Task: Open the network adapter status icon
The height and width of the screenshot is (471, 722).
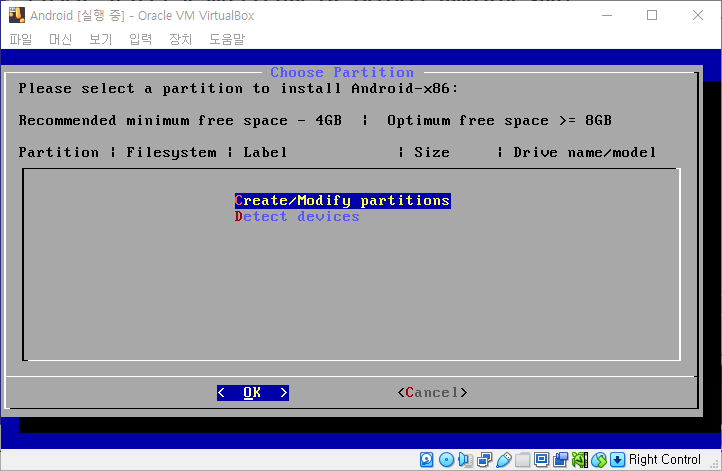Action: 484,459
